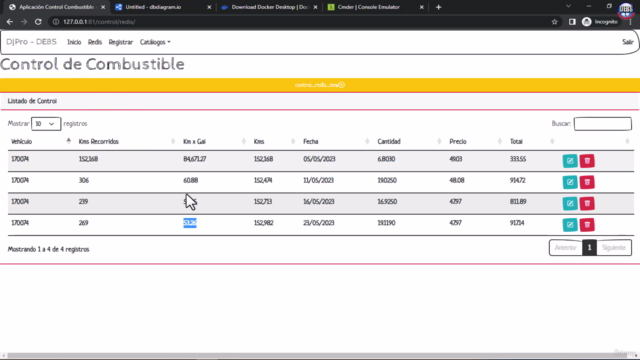Switch to the Untitled dbdiagram.io tab

(x=162, y=7)
